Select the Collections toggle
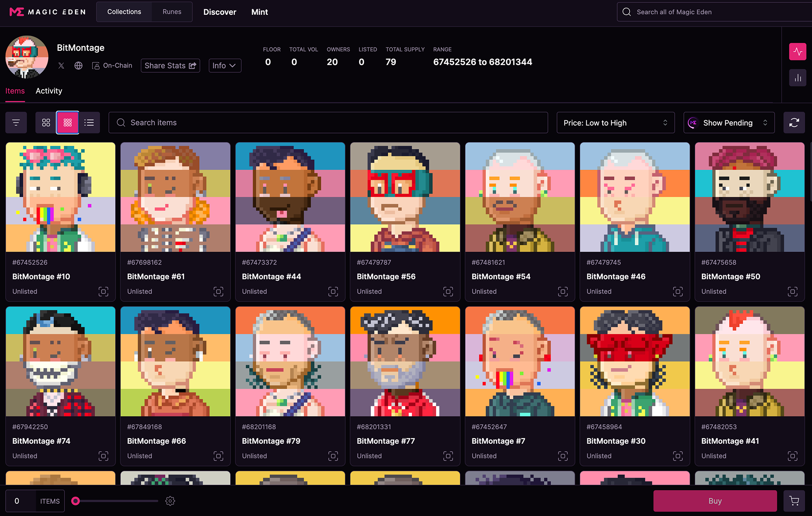This screenshot has height=516, width=812. click(124, 12)
